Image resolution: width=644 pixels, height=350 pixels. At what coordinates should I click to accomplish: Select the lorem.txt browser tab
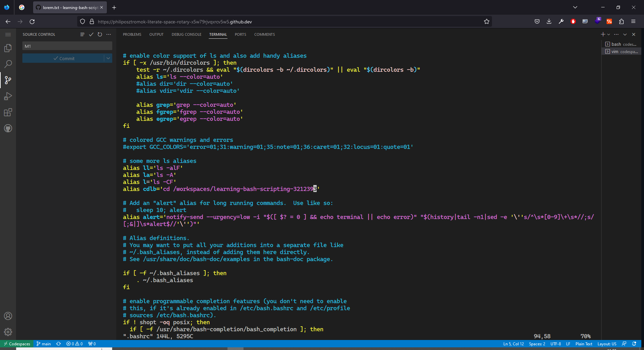point(69,7)
